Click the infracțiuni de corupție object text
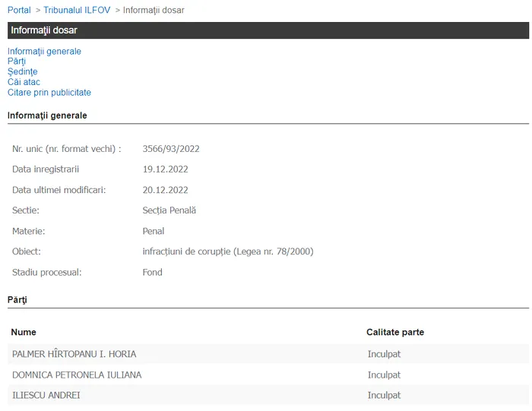Image resolution: width=532 pixels, height=411 pixels. 227,251
